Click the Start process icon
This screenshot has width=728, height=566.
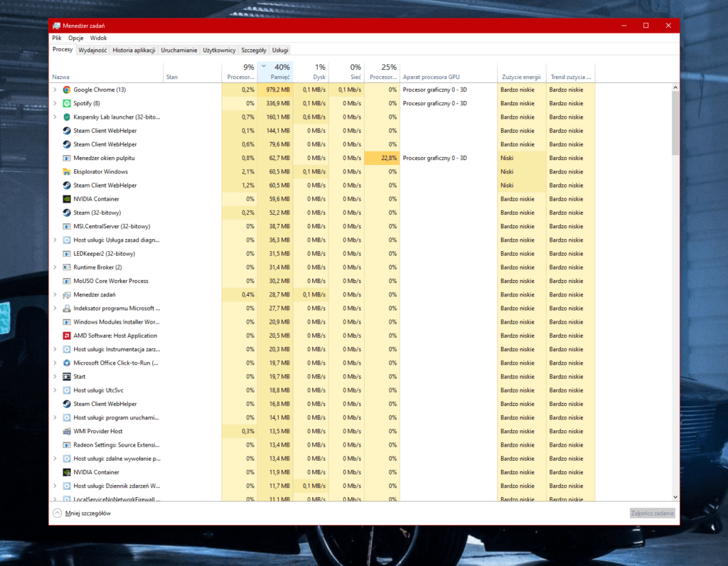pyautogui.click(x=67, y=377)
